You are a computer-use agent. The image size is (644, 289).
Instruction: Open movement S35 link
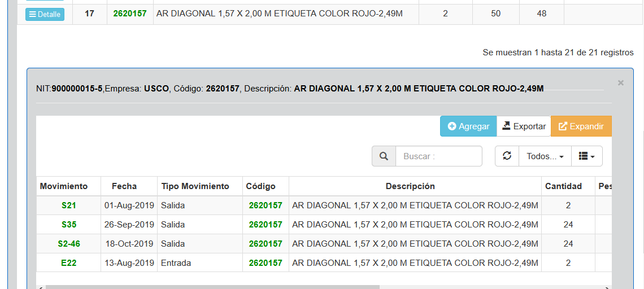click(69, 225)
